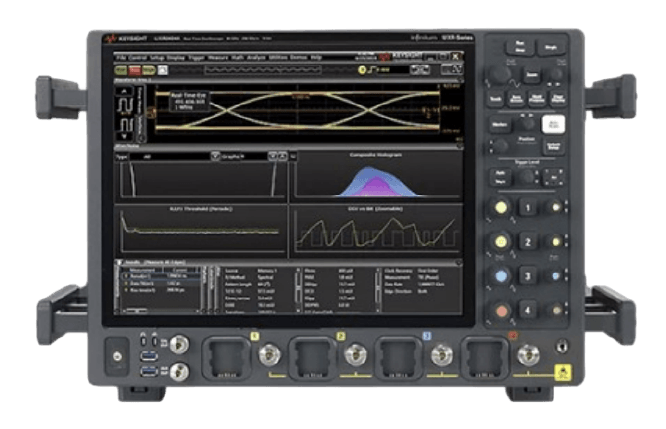The image size is (666, 429).
Task: Click the orange channel 4 vertical scale knob
Action: tap(501, 311)
